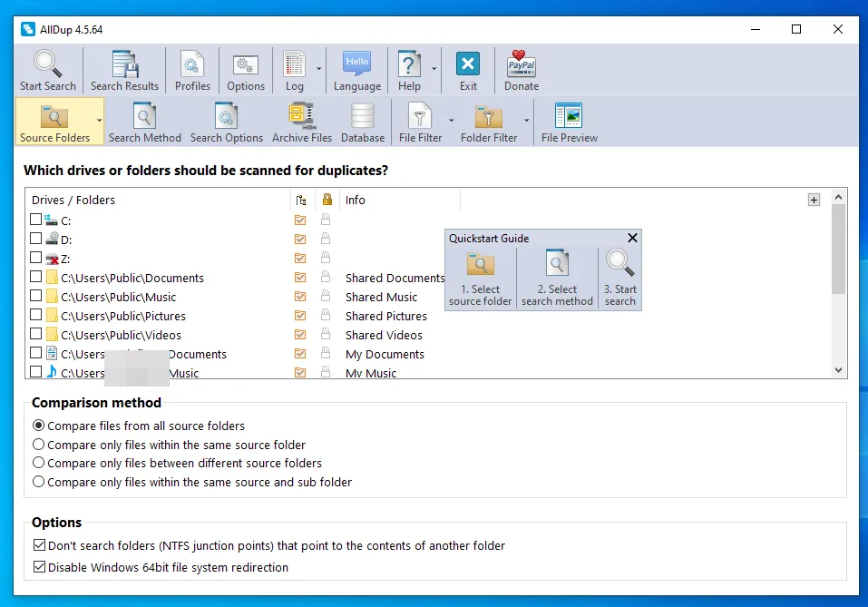Toggle subfolder scan icon for Shared Music row
The width and height of the screenshot is (868, 607).
coord(300,297)
